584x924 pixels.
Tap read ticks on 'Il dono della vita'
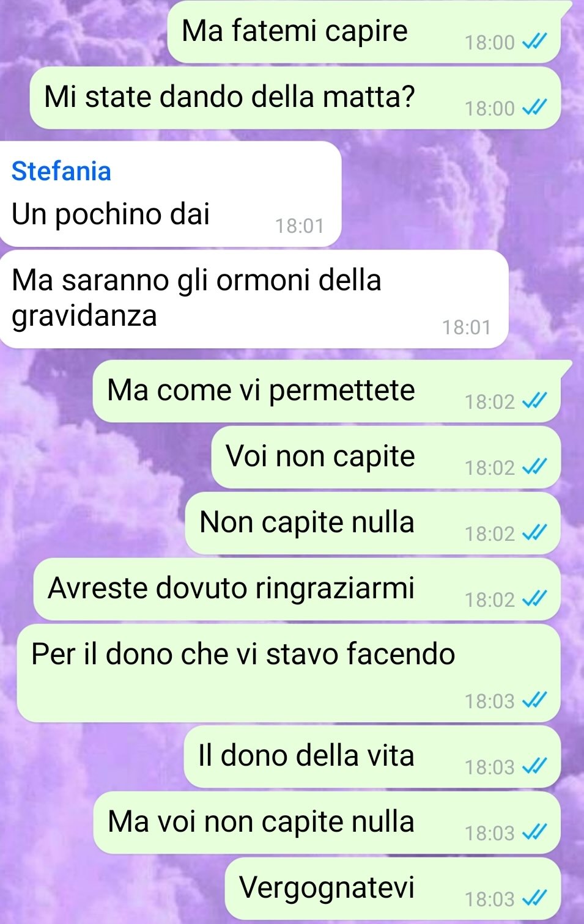[x=534, y=766]
